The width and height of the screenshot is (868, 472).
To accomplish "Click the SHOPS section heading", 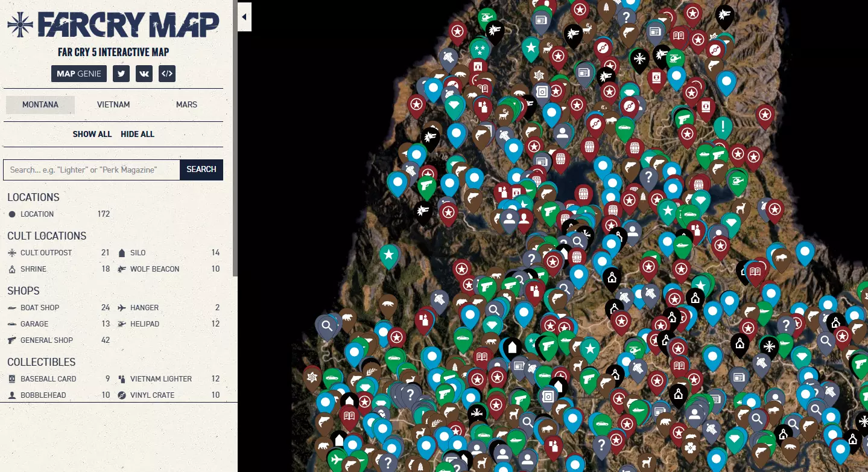I will point(24,291).
